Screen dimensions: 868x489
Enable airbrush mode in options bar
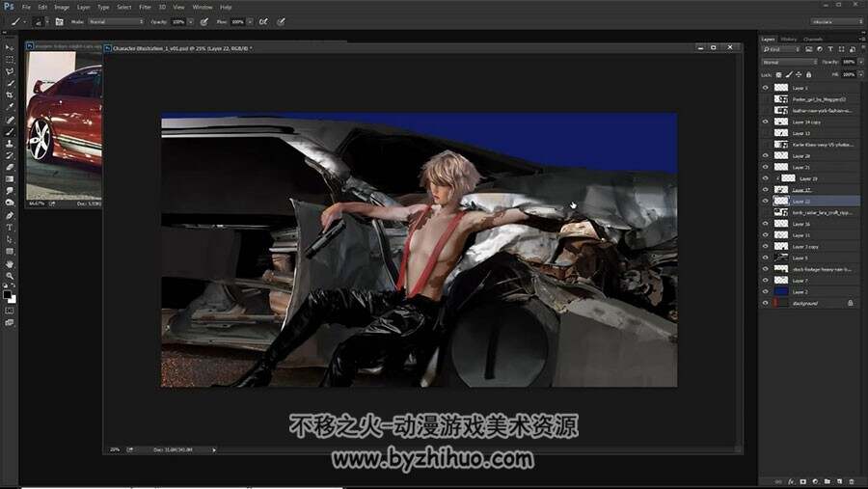pos(263,21)
